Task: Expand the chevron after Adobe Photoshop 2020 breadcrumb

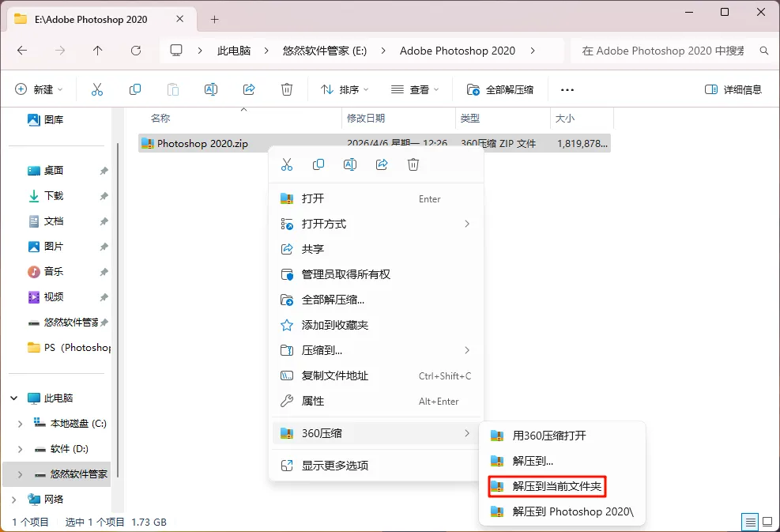Action: coord(533,51)
